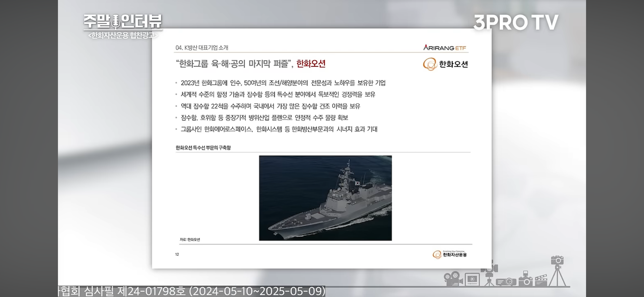Click the camera on tripod icon
This screenshot has width=644, height=297.
click(558, 271)
